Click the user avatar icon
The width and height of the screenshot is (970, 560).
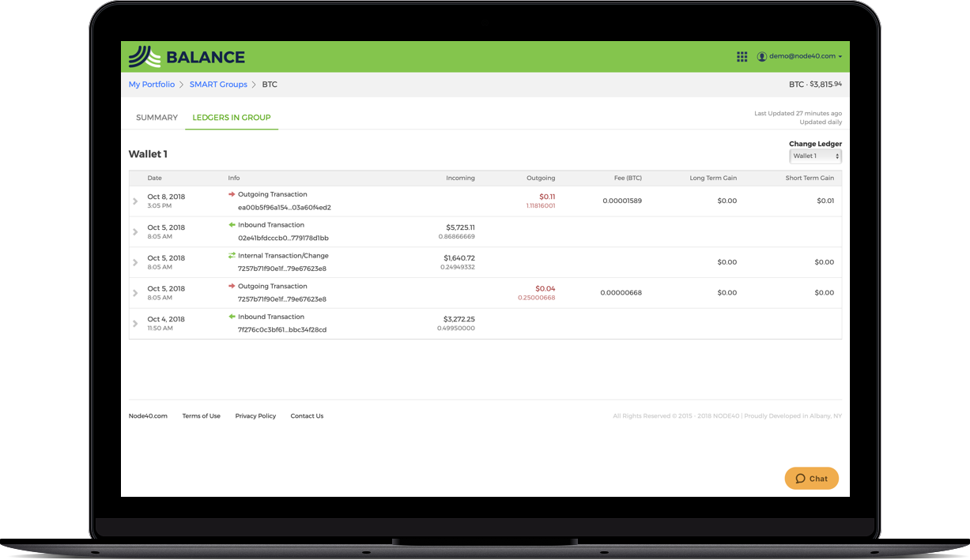click(762, 57)
